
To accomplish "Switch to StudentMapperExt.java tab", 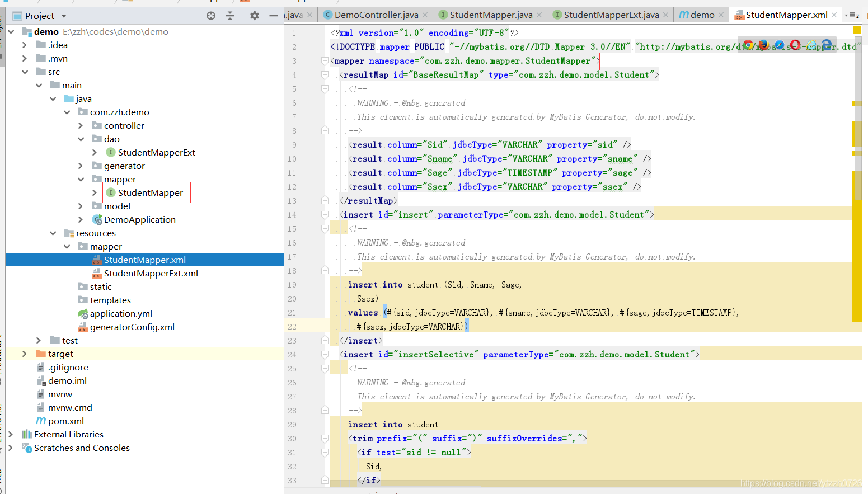I will click(606, 15).
